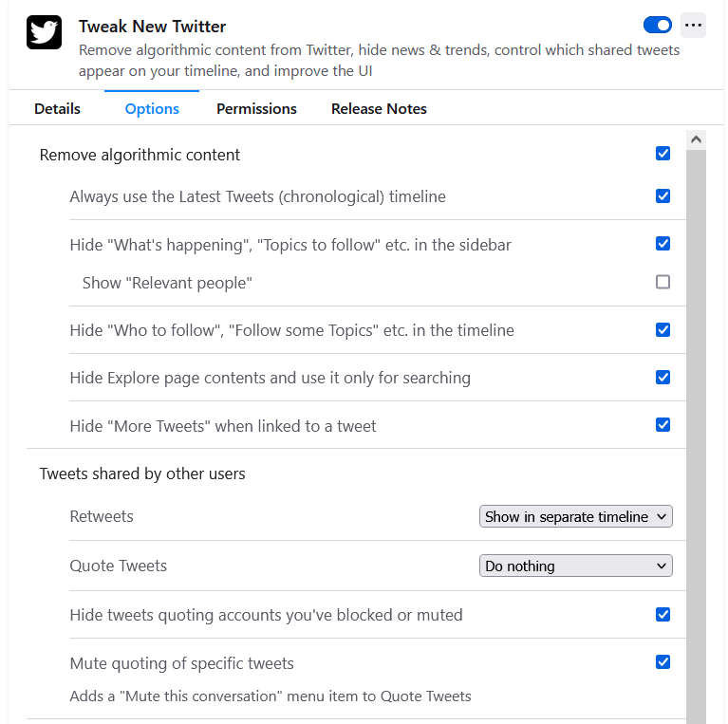Uncheck Remove algorithmic content
728x724 pixels.
(x=663, y=154)
